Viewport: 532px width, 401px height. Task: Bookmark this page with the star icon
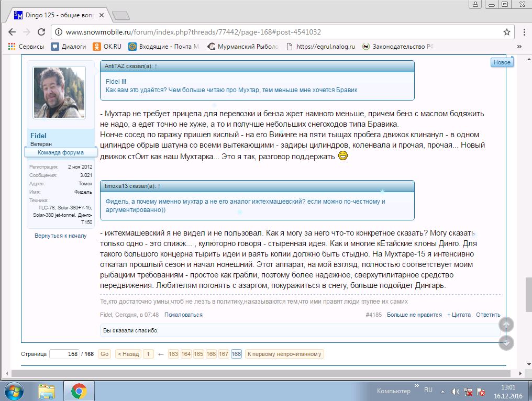tap(506, 32)
